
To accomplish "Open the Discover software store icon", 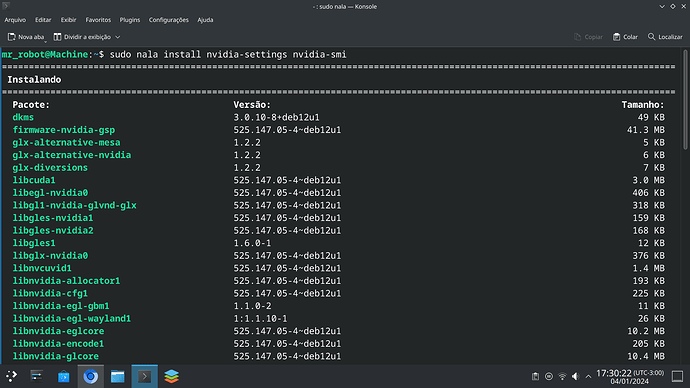I will 63,376.
